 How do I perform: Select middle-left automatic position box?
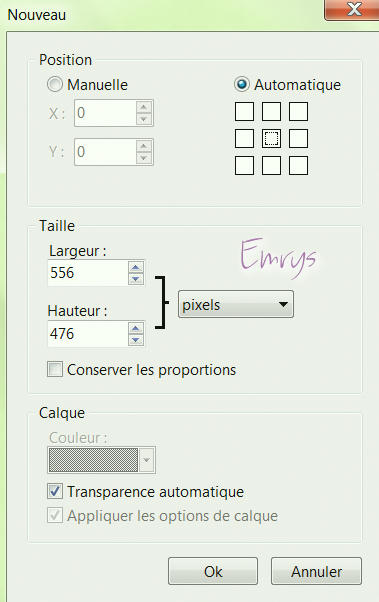(x=244, y=138)
